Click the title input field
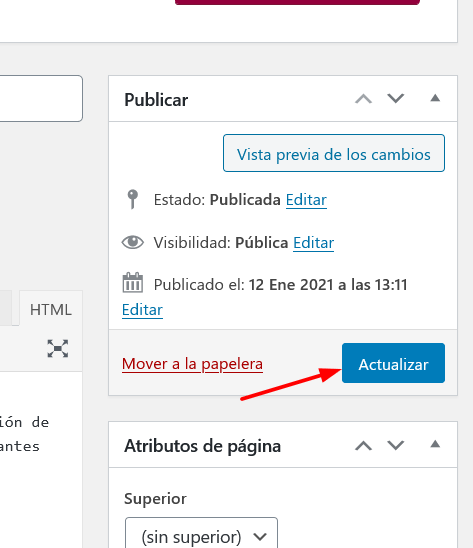 pos(41,99)
